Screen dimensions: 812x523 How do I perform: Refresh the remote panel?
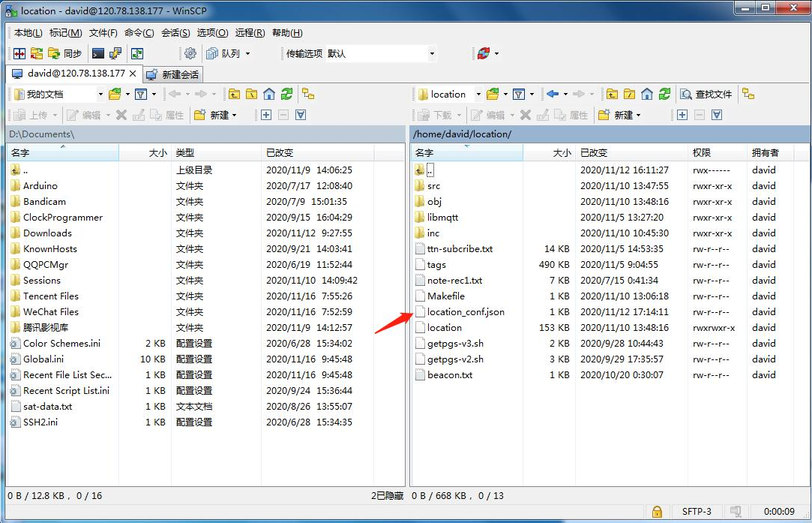pos(664,95)
